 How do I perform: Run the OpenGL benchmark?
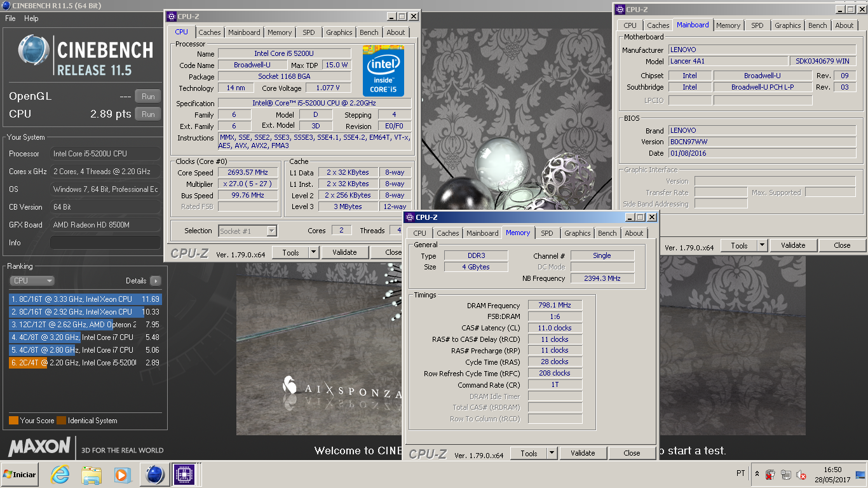tap(147, 97)
